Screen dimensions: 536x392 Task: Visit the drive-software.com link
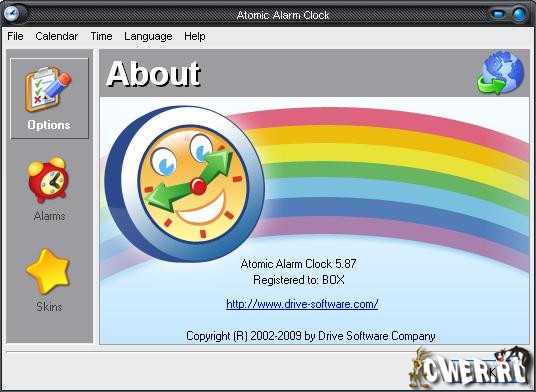302,304
